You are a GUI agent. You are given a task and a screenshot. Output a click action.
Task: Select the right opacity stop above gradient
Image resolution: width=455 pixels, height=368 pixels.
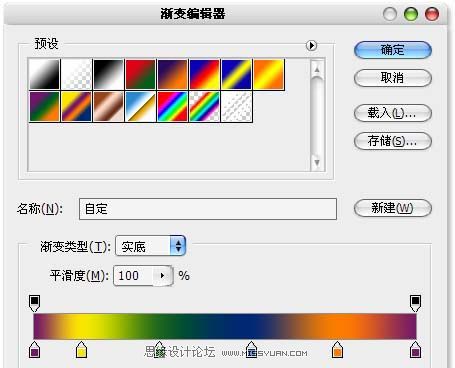[x=415, y=303]
